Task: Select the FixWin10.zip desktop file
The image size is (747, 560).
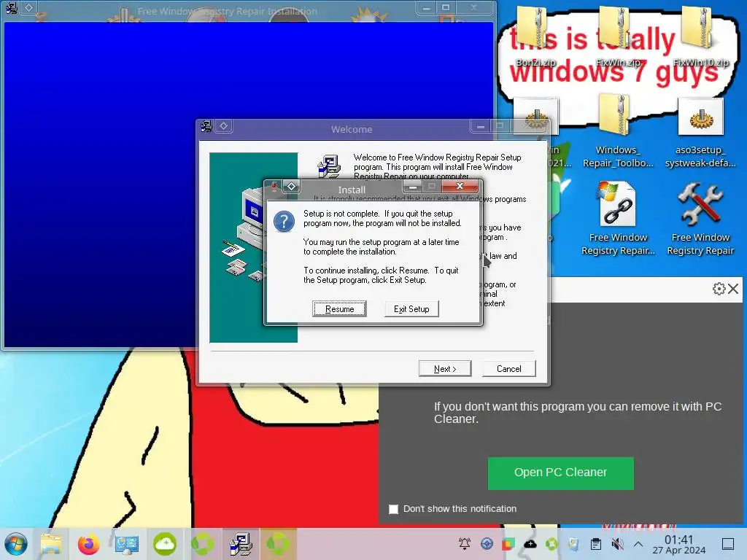Action: coord(701,36)
